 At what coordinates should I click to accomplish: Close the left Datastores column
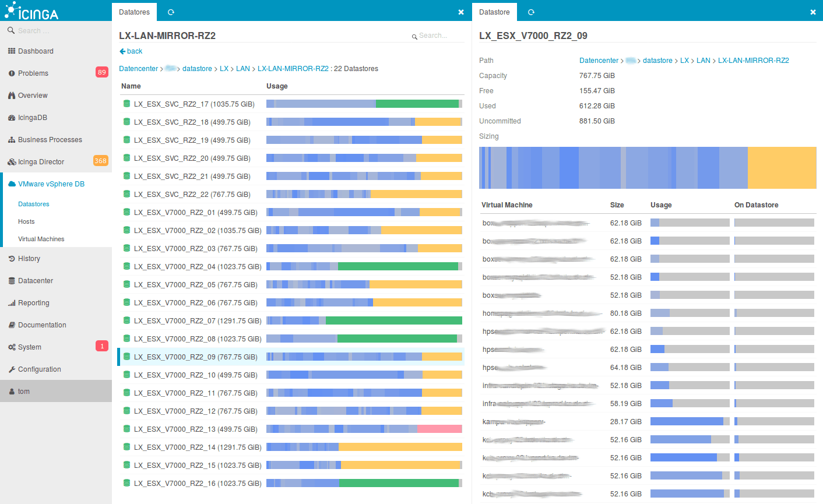pyautogui.click(x=461, y=12)
